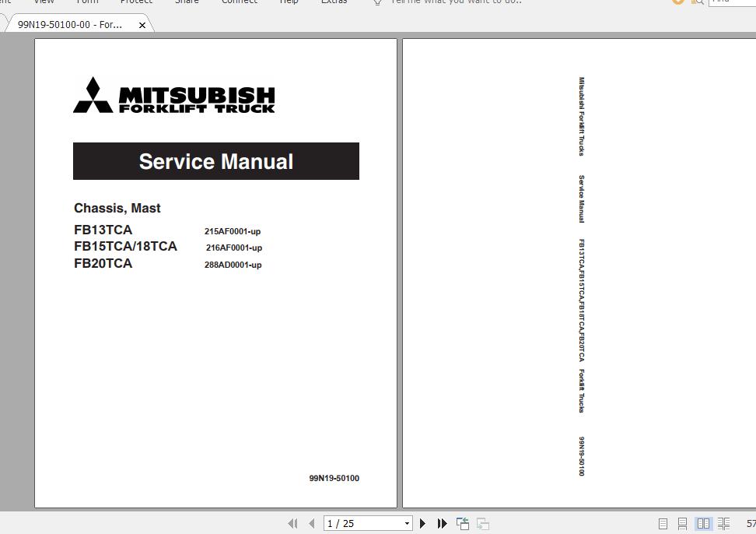Open the View menu
This screenshot has width=756, height=534.
[x=43, y=2]
